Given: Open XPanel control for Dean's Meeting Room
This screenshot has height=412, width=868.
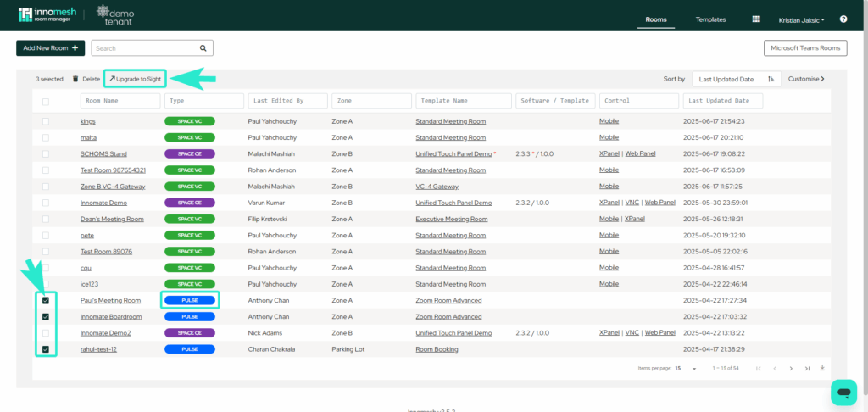Looking at the screenshot, I should tap(635, 219).
